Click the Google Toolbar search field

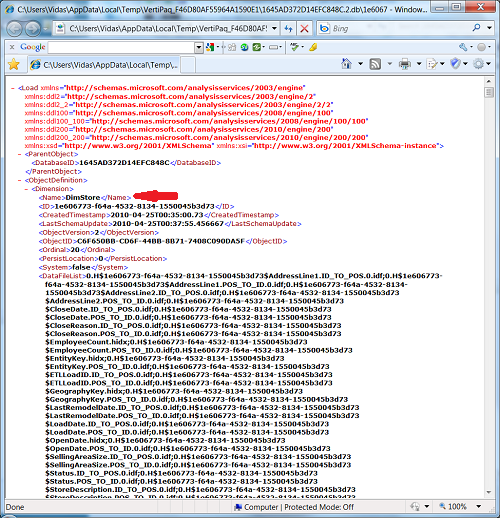tap(121, 47)
